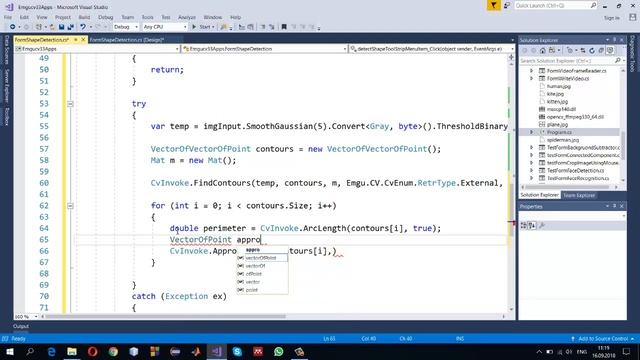Screen dimensions: 640x360
Task: Click the Undo toolbar icon
Action: click(83, 27)
